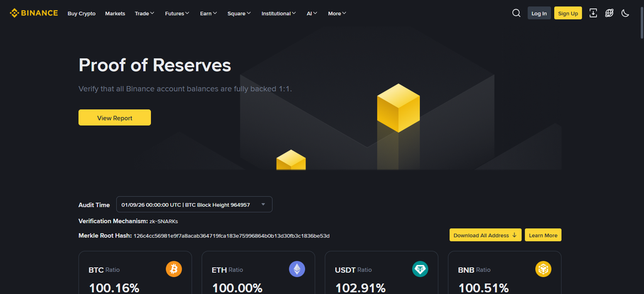The image size is (644, 294).
Task: Go to Markets page
Action: click(115, 14)
